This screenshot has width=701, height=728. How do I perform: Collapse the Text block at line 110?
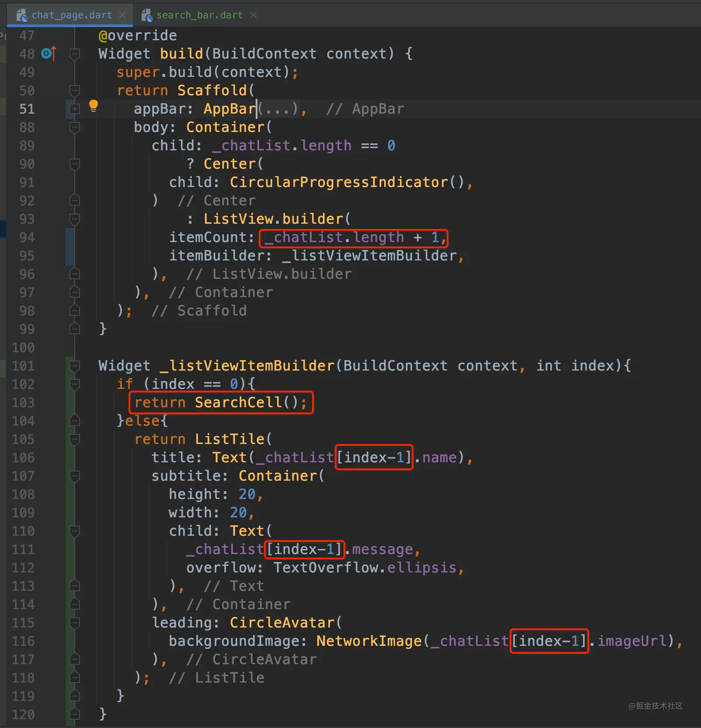click(x=75, y=531)
